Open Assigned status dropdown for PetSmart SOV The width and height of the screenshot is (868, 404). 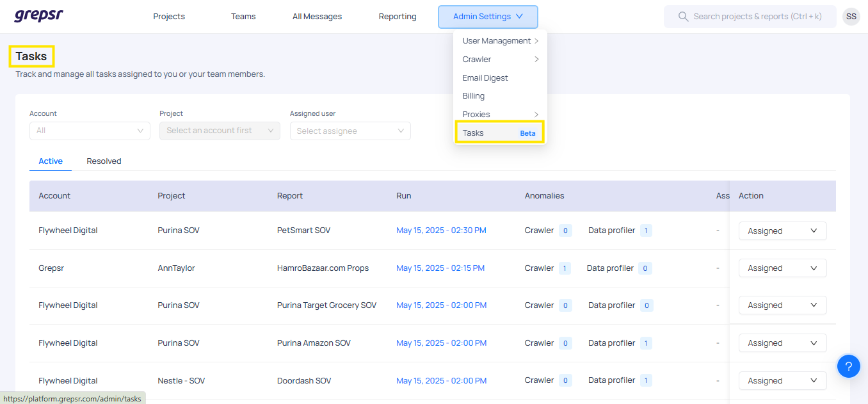tap(782, 231)
